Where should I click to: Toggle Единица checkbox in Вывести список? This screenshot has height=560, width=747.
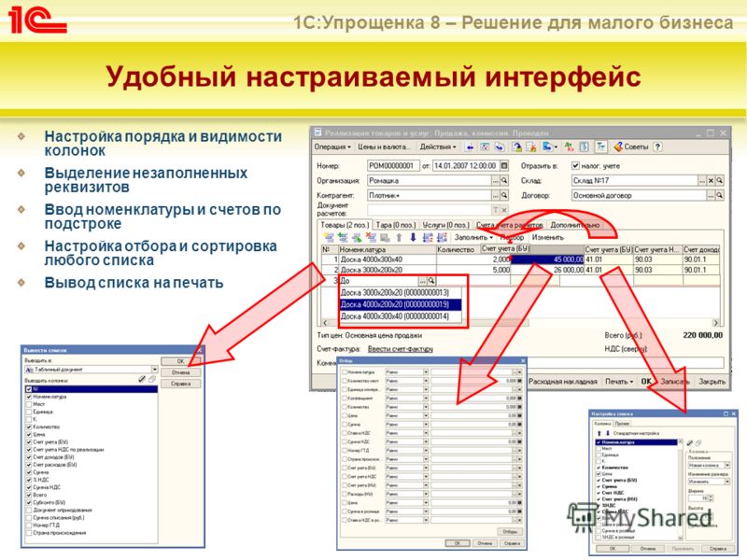click(x=29, y=412)
